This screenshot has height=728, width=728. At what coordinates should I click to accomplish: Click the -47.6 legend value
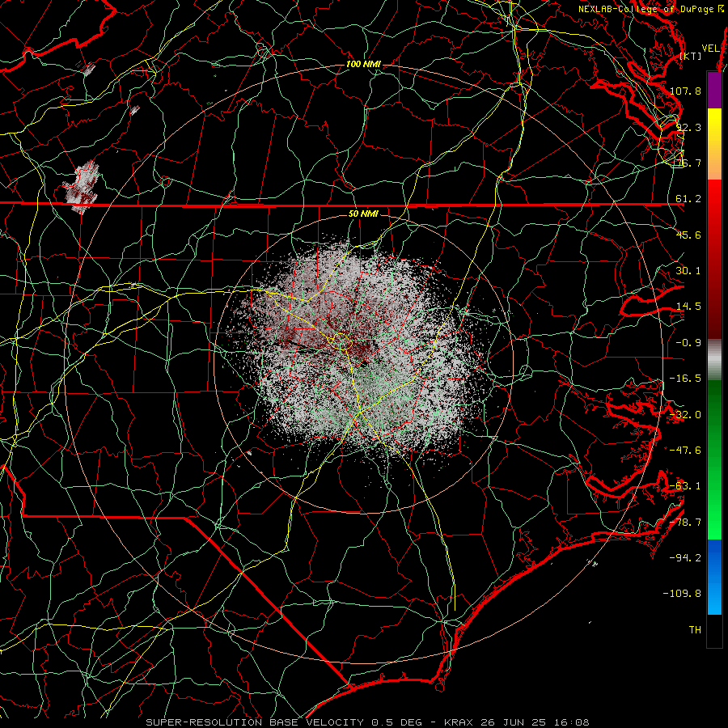point(685,451)
